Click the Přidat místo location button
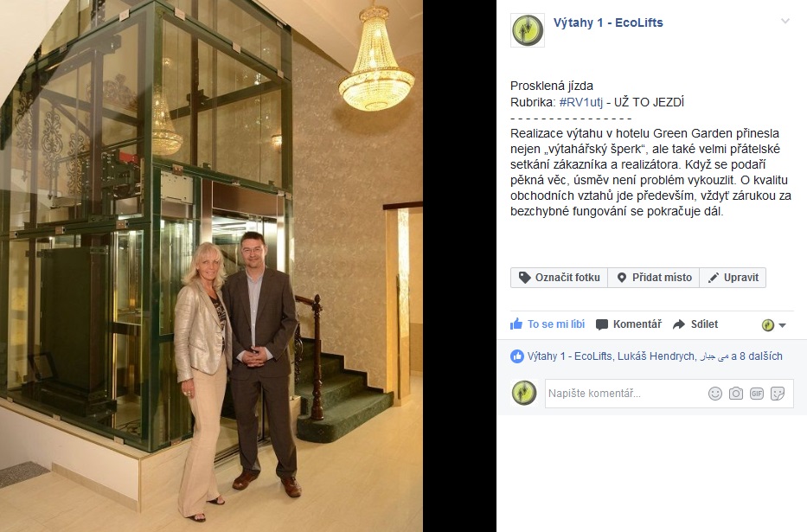The image size is (807, 532). point(654,278)
